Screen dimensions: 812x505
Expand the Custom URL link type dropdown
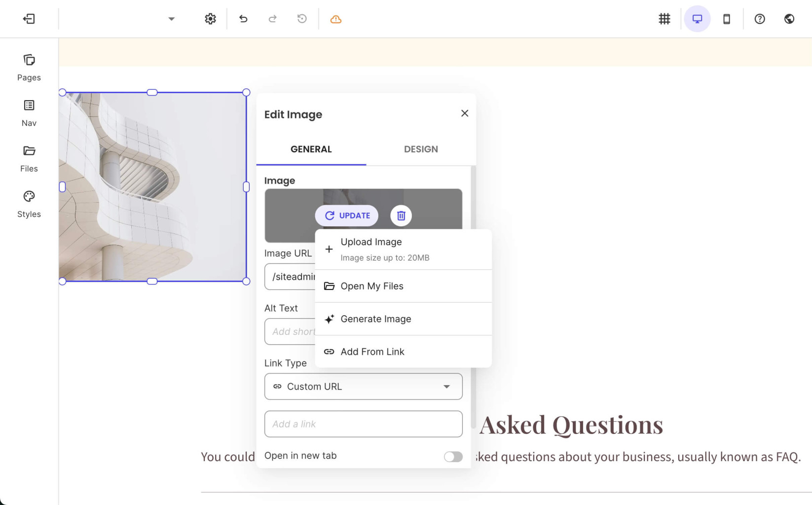[x=364, y=387]
